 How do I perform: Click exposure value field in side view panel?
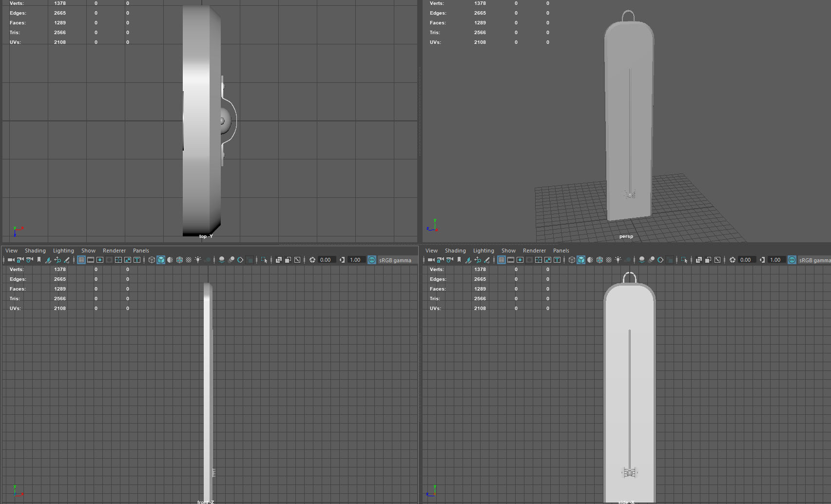(747, 260)
